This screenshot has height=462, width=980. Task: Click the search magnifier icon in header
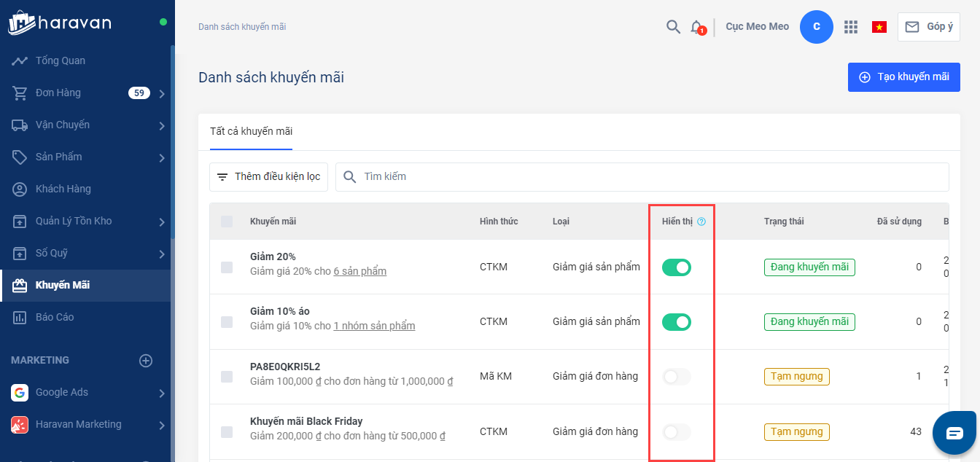click(x=673, y=27)
